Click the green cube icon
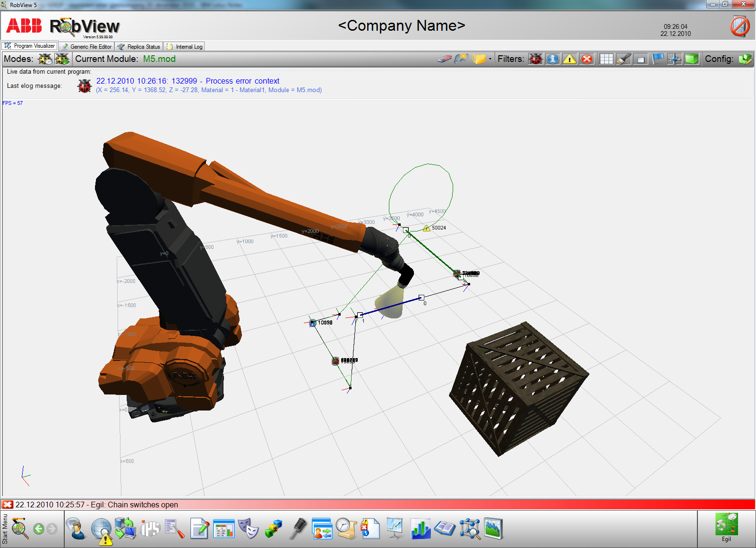Screen dimensions: 756x548 tap(691, 59)
